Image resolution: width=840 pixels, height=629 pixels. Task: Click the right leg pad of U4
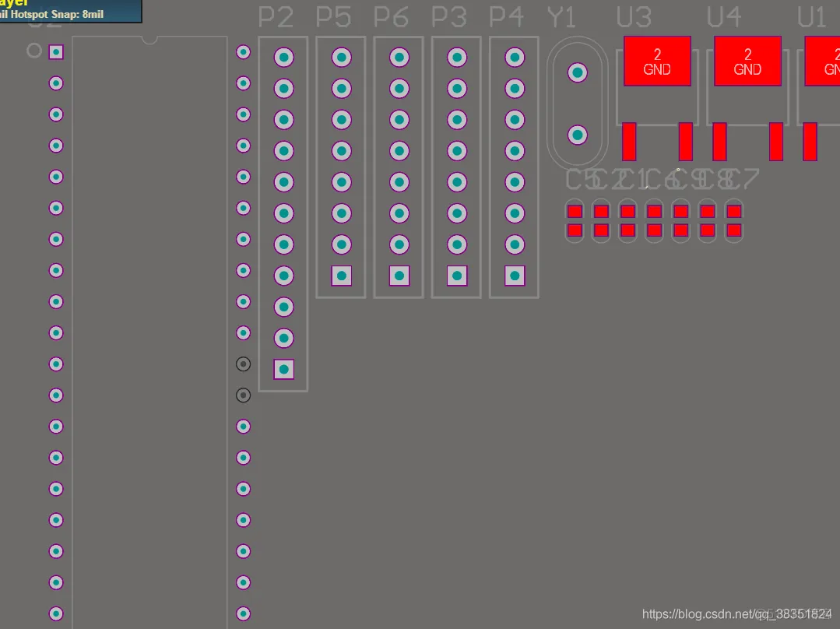(776, 142)
